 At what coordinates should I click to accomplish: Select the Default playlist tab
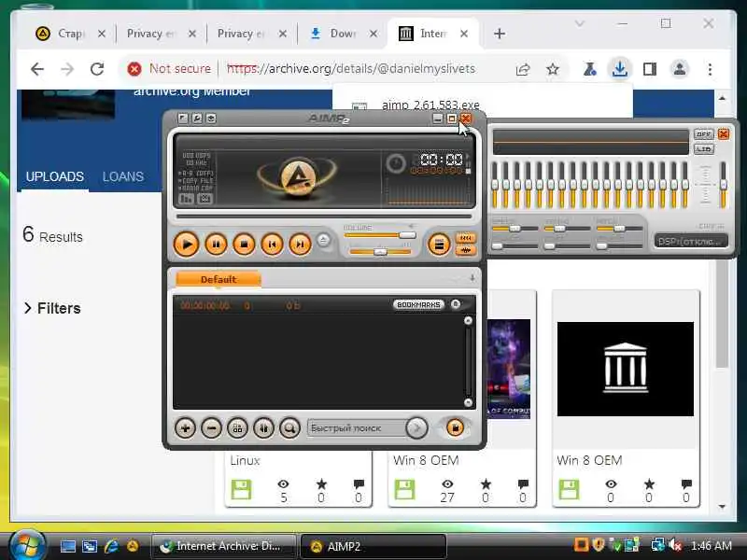[x=218, y=279]
